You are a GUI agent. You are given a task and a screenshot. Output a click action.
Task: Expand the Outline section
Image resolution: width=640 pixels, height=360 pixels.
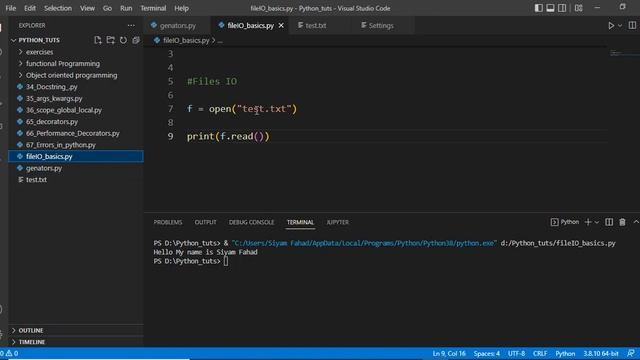point(76,330)
